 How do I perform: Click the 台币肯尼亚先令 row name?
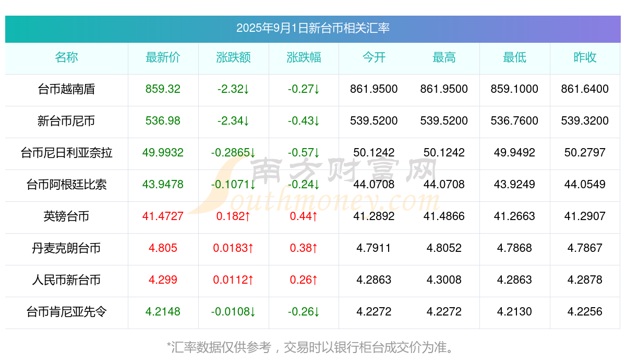tap(66, 312)
